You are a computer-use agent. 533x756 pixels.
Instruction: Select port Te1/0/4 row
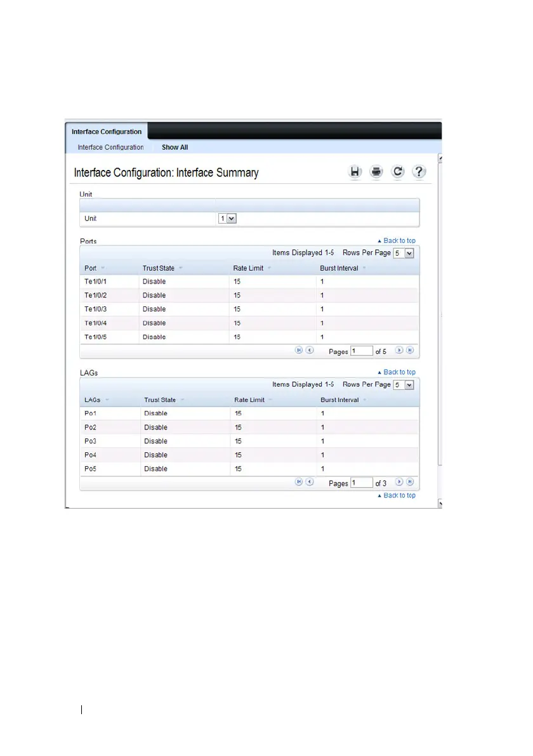249,323
